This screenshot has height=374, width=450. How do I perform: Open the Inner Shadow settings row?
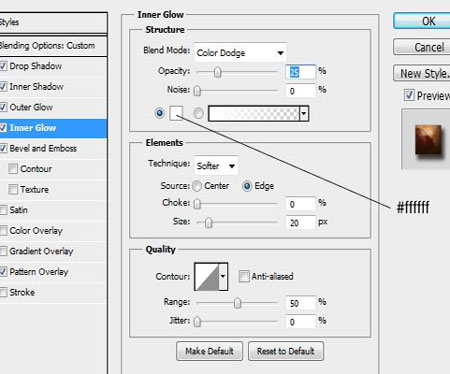[53, 87]
